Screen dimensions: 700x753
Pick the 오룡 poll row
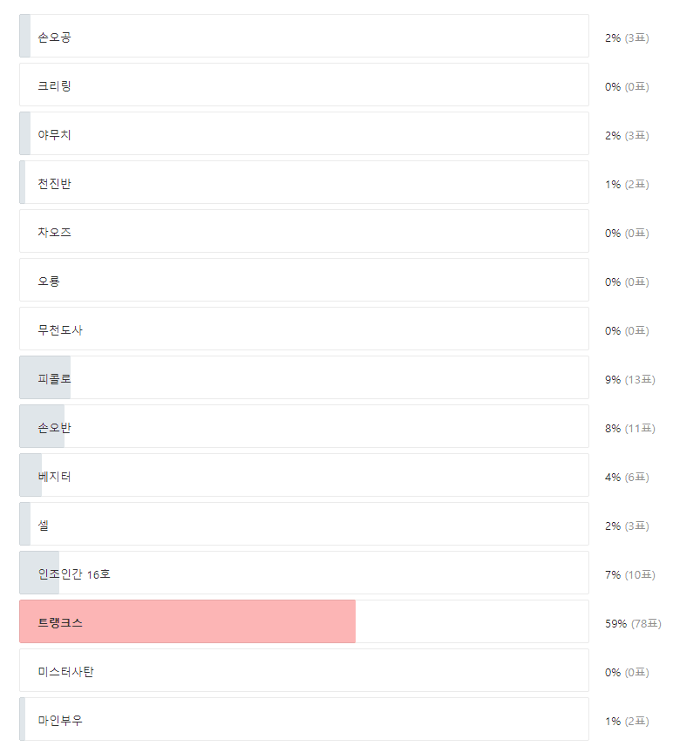(x=303, y=281)
